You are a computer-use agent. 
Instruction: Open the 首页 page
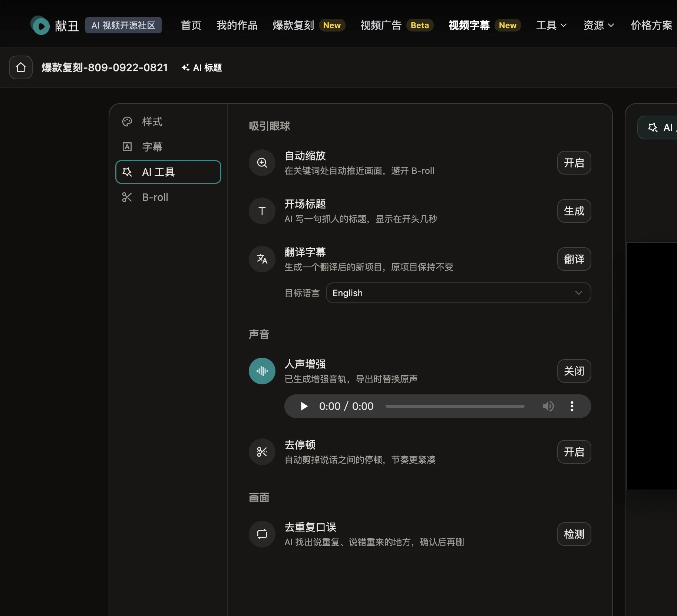191,25
